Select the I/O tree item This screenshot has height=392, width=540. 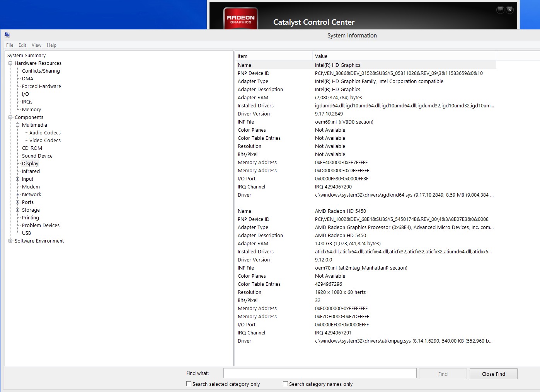[26, 94]
